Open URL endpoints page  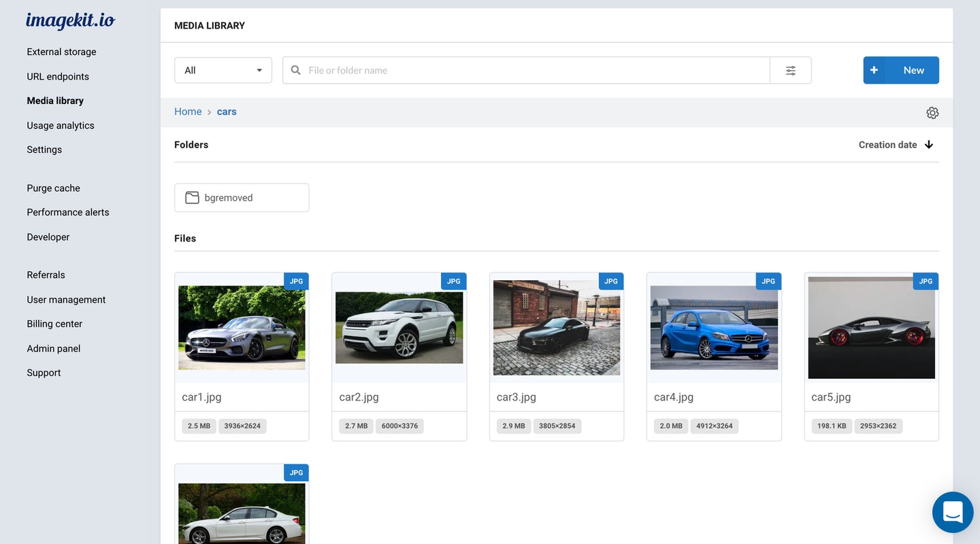(x=58, y=76)
